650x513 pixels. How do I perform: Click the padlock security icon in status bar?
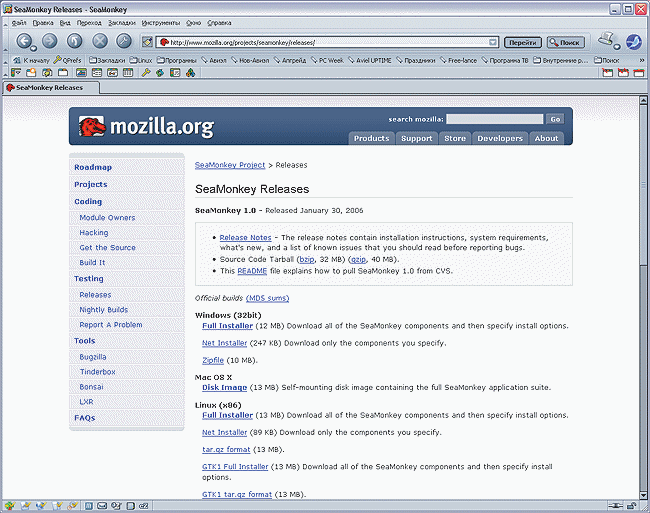(632, 506)
